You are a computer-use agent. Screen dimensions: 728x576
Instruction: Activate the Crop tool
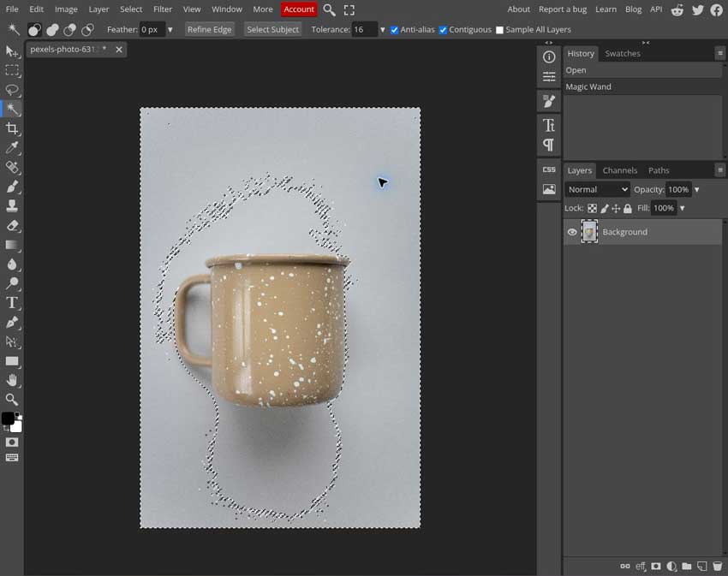12,128
